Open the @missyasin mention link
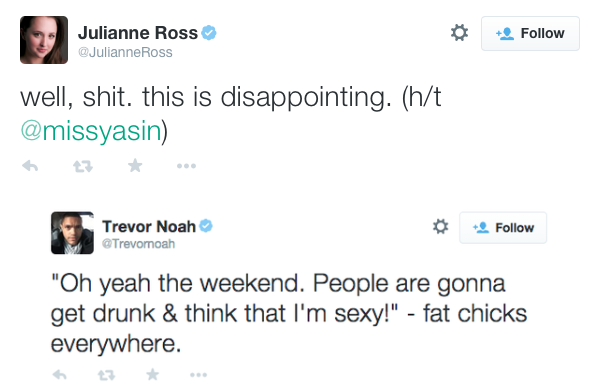The image size is (616, 390). 91,131
